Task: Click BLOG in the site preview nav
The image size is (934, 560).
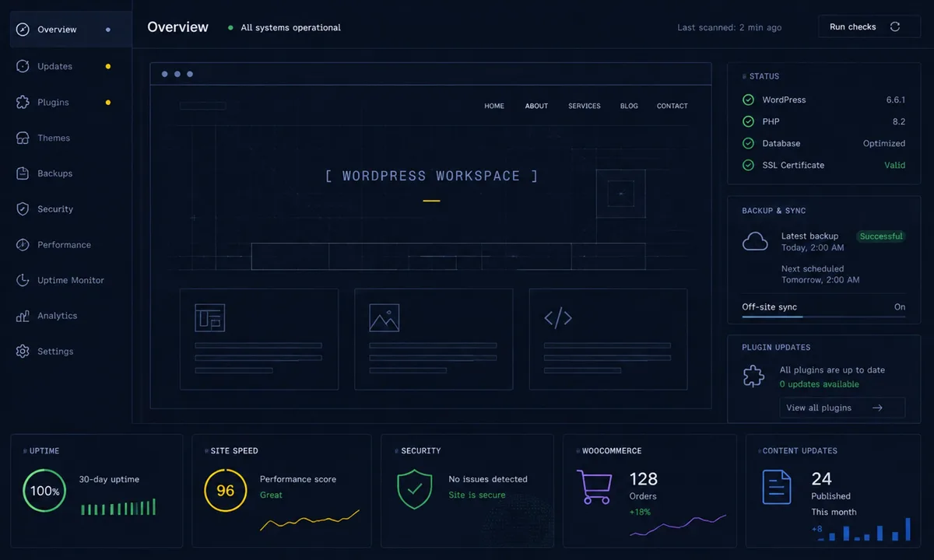Action: coord(629,106)
